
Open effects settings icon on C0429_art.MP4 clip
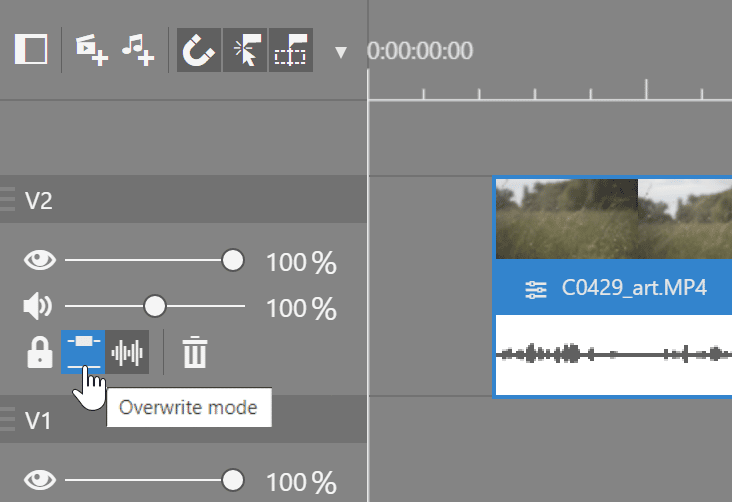[x=536, y=290]
